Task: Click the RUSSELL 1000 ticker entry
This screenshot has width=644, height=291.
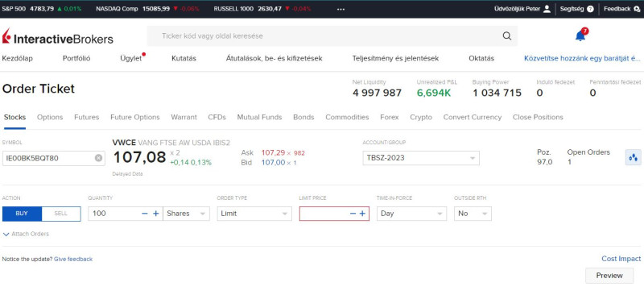Action: click(262, 9)
